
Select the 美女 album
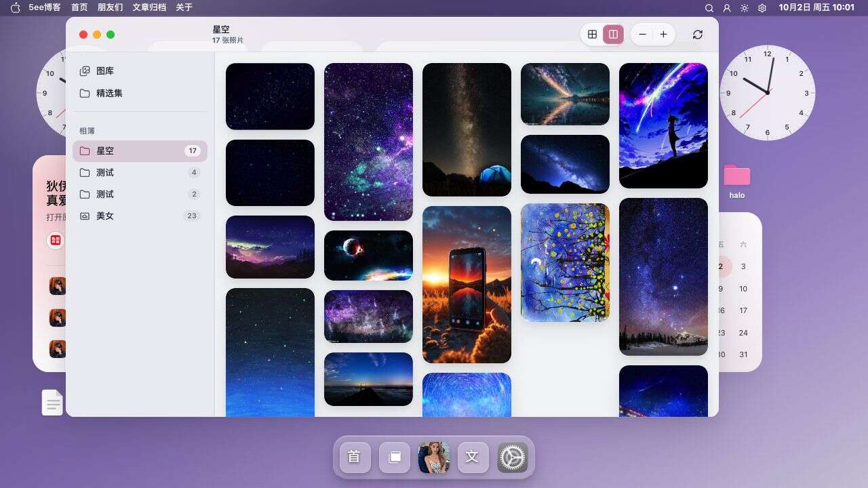[x=140, y=216]
